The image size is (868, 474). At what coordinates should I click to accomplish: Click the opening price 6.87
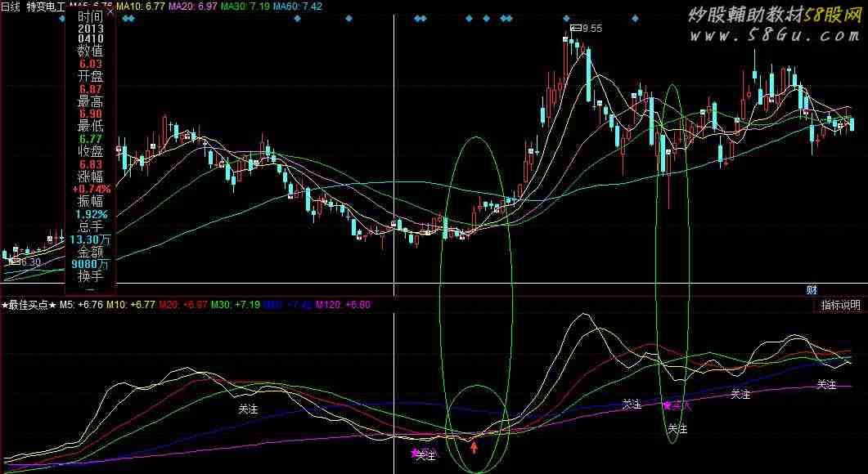pos(90,90)
